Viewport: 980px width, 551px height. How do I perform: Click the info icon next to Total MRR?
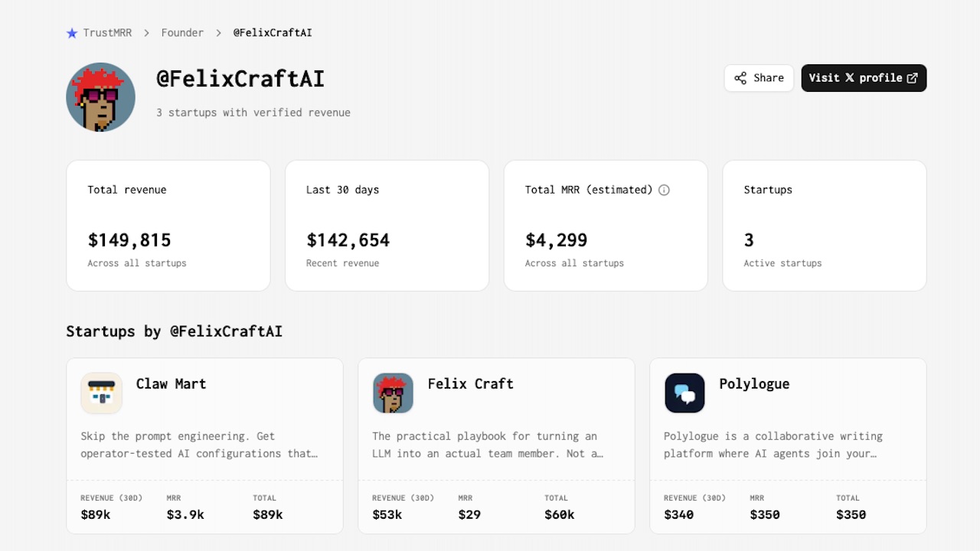pos(664,190)
